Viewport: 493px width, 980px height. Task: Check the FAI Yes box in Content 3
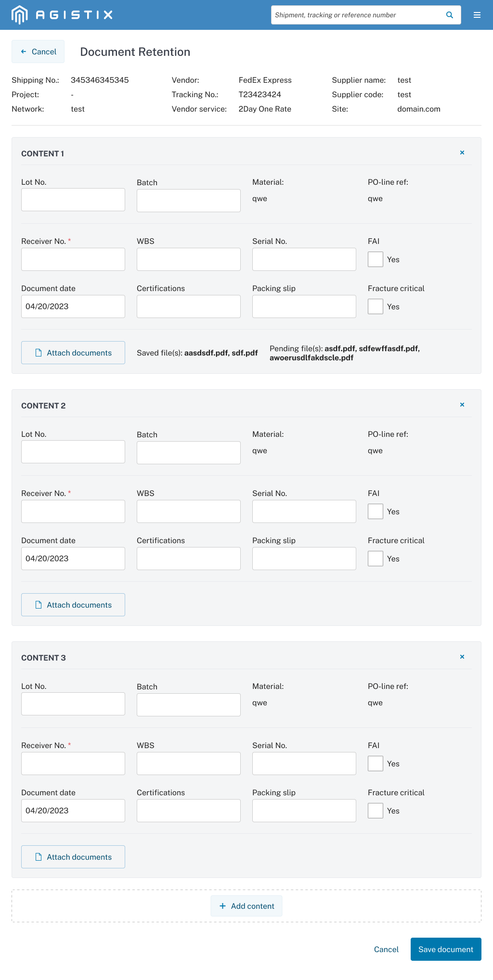(376, 764)
